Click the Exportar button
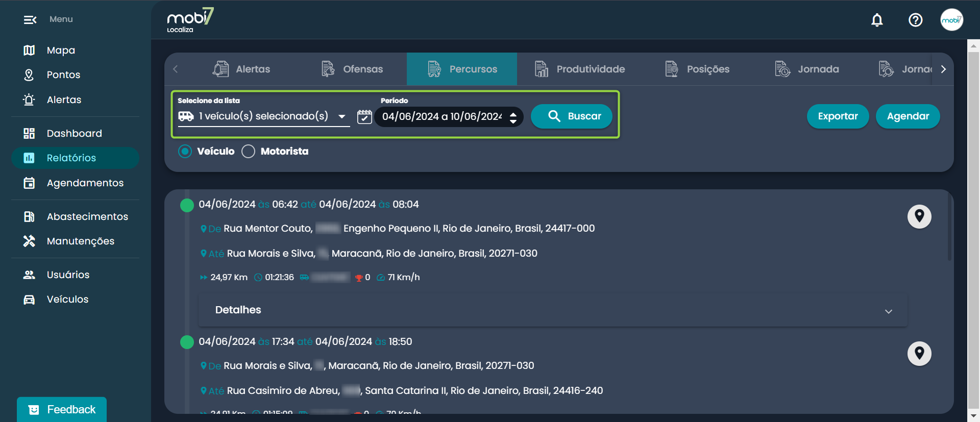 click(837, 116)
